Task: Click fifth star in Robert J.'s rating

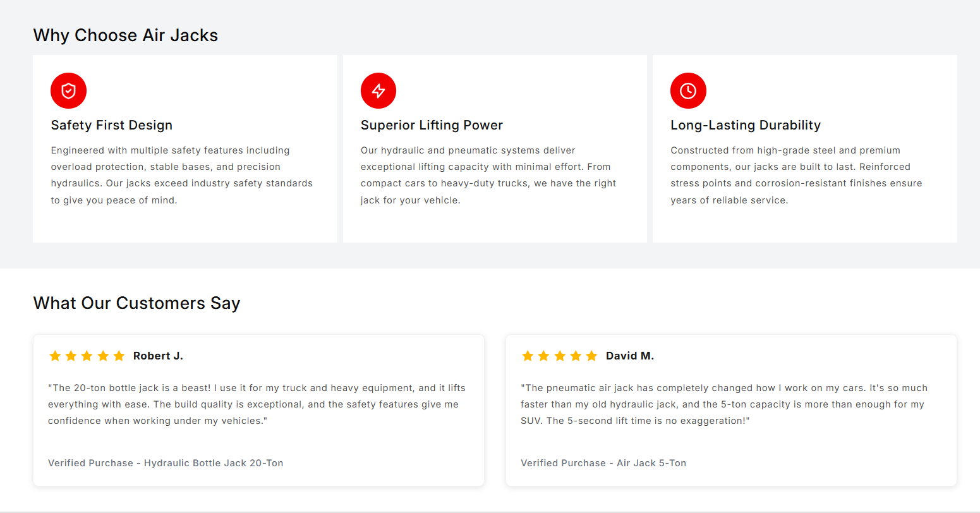Action: [x=119, y=356]
